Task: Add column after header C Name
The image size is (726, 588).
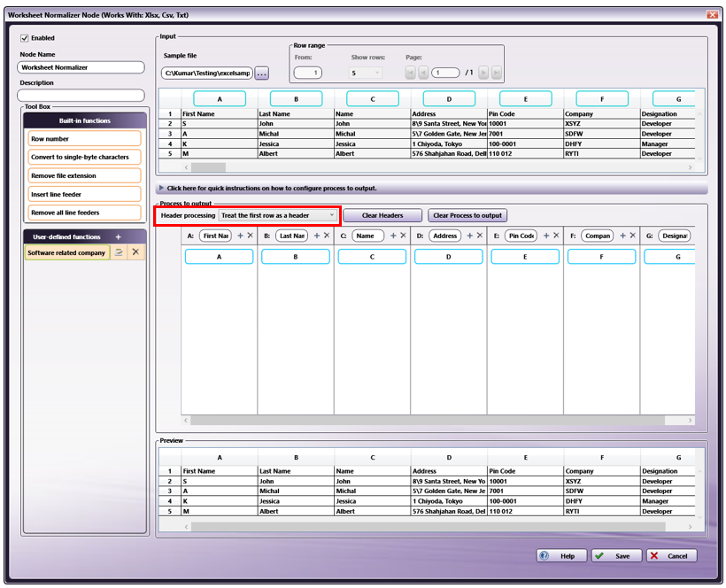Action: tap(393, 236)
